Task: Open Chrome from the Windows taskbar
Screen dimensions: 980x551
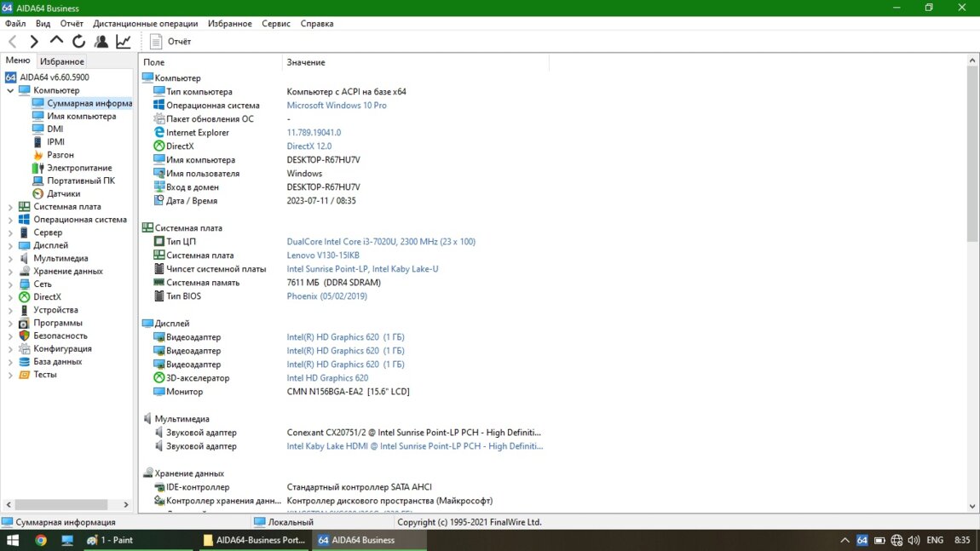Action: pos(40,540)
